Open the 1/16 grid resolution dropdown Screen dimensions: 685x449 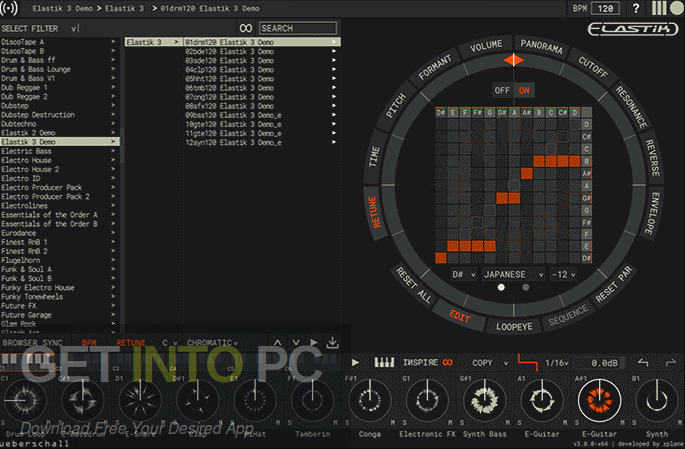(557, 363)
